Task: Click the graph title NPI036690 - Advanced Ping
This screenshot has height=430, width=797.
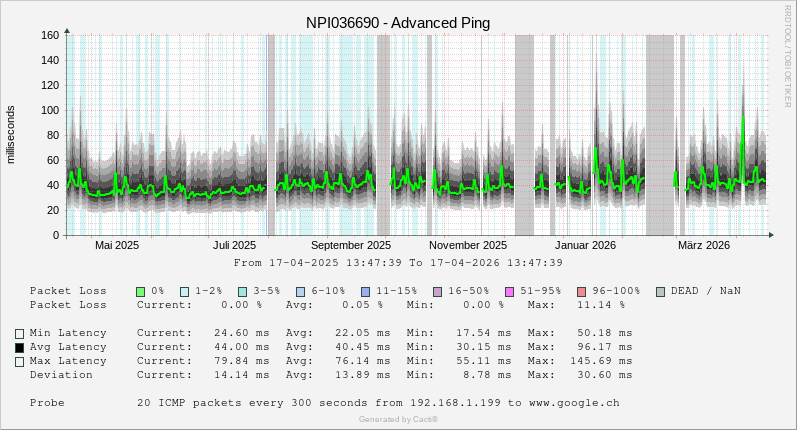Action: tap(398, 22)
